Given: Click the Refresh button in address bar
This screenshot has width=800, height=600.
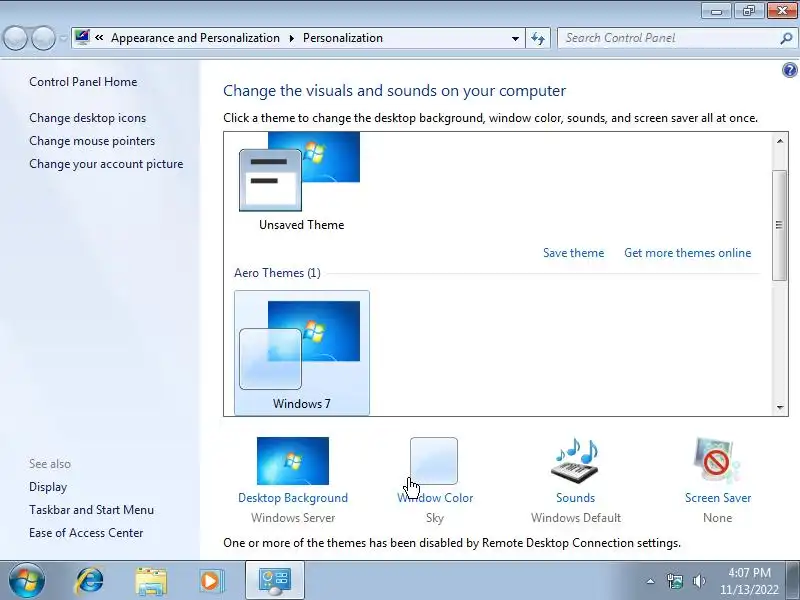Looking at the screenshot, I should point(538,38).
